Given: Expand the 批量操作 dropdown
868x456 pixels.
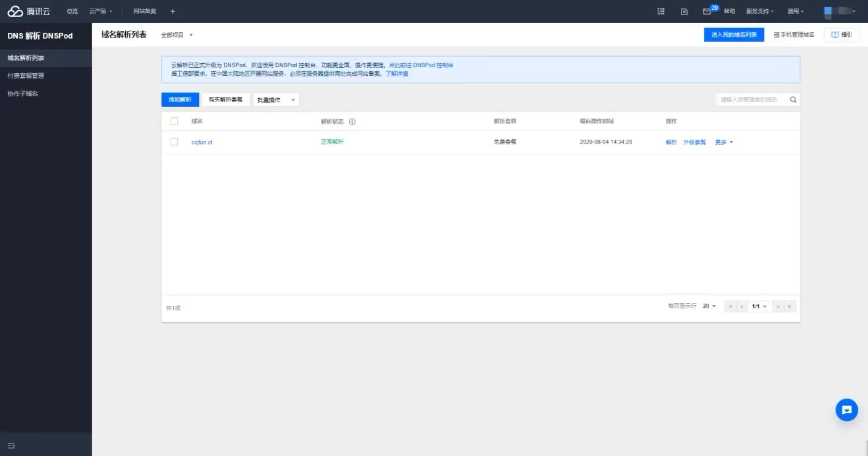Looking at the screenshot, I should point(276,100).
